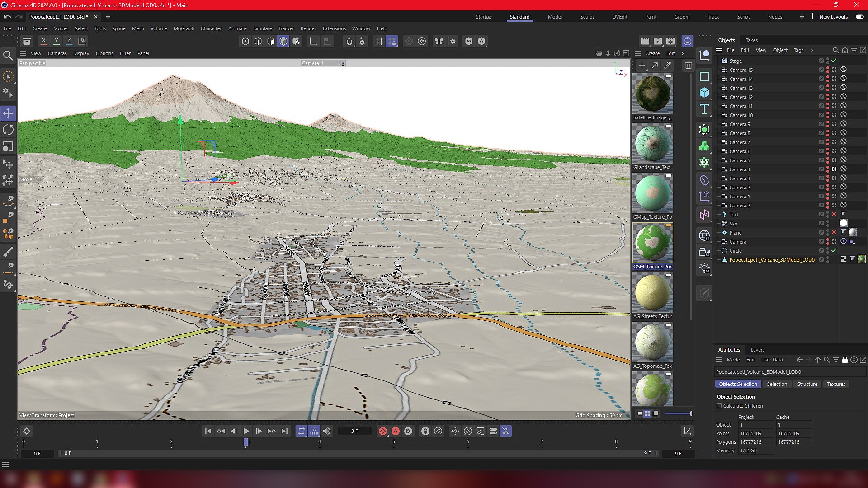This screenshot has width=868, height=488.
Task: Open the status bar hamburger menu
Action: 5,465
